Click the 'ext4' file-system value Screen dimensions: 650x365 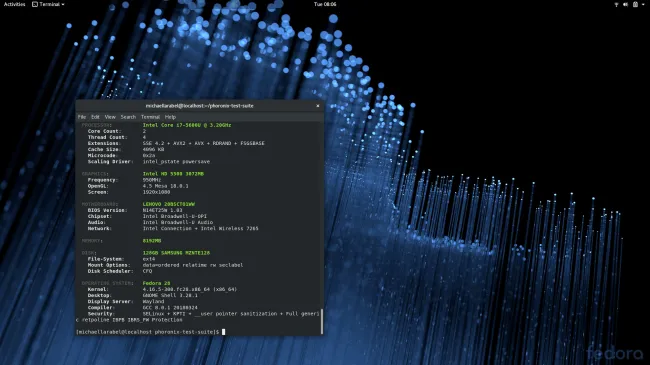149,259
